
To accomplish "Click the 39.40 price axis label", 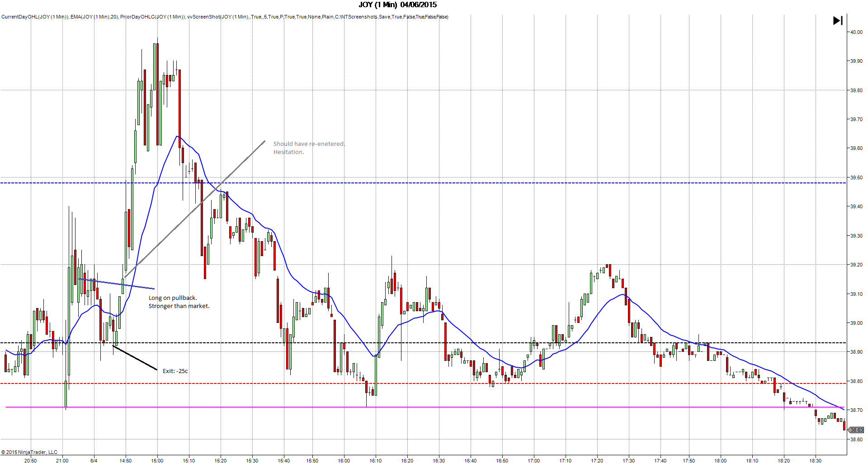I will click(x=856, y=206).
